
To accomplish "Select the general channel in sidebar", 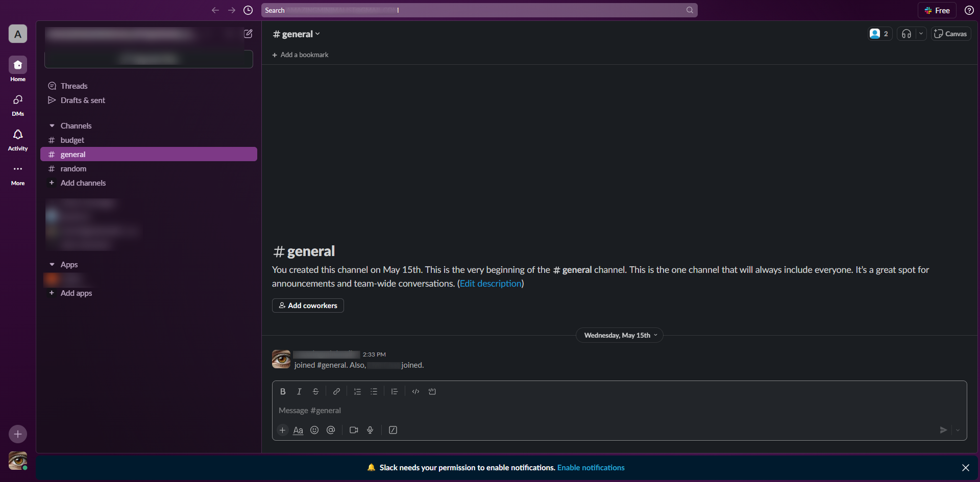I will pos(149,155).
